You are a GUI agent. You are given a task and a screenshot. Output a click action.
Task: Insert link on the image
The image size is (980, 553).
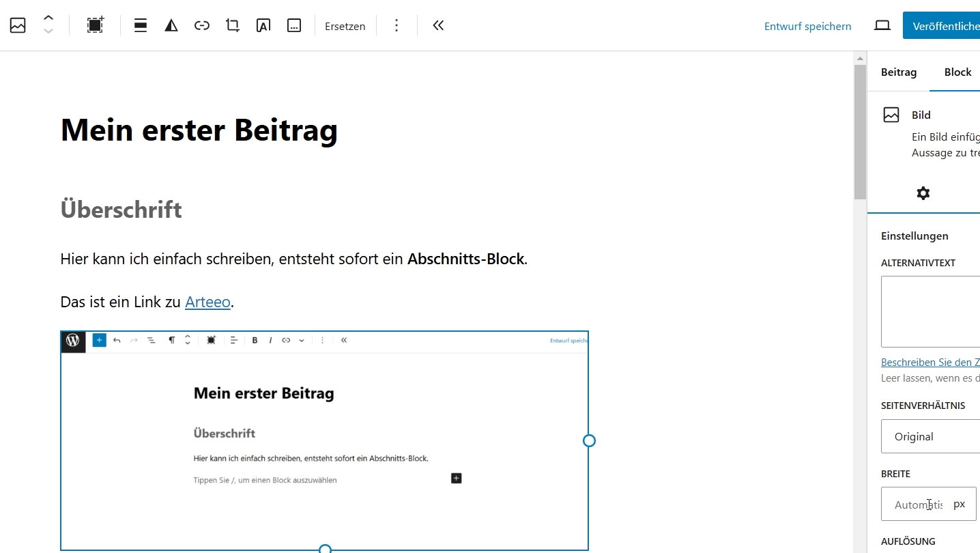pyautogui.click(x=202, y=26)
